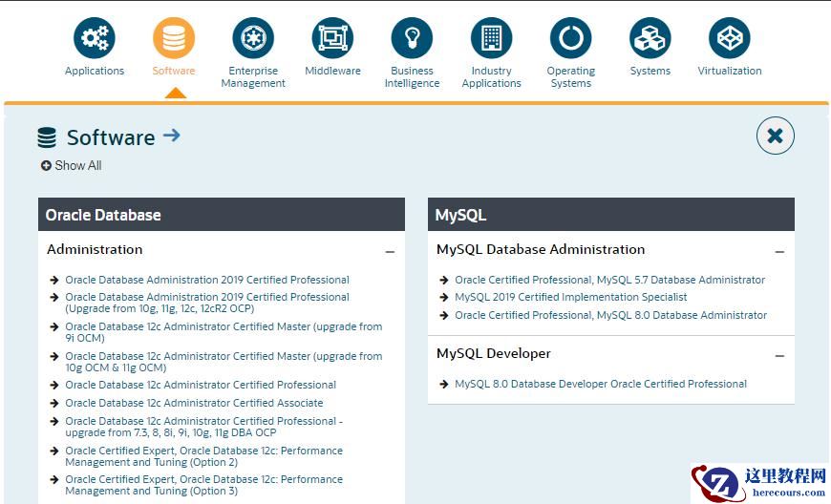The image size is (831, 504).
Task: Click the arrow bullet beside MySQL 2019 Certified Implementation Specialist
Action: point(444,298)
